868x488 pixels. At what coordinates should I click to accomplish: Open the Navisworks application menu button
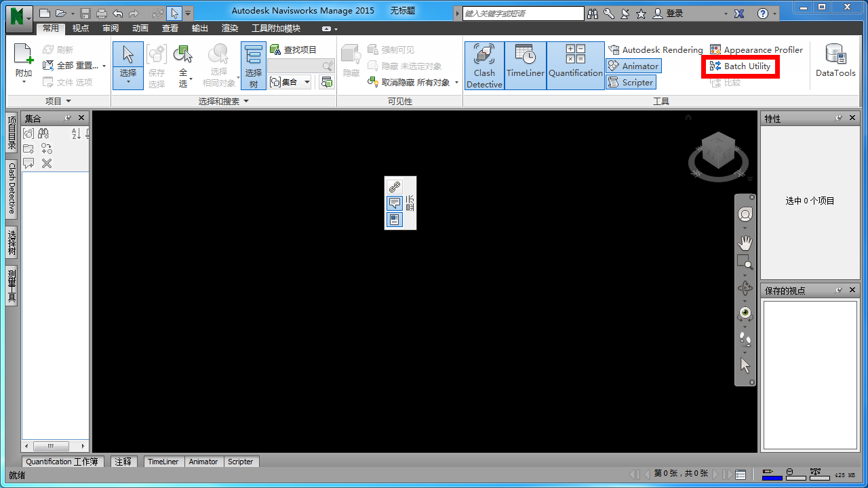[x=19, y=19]
